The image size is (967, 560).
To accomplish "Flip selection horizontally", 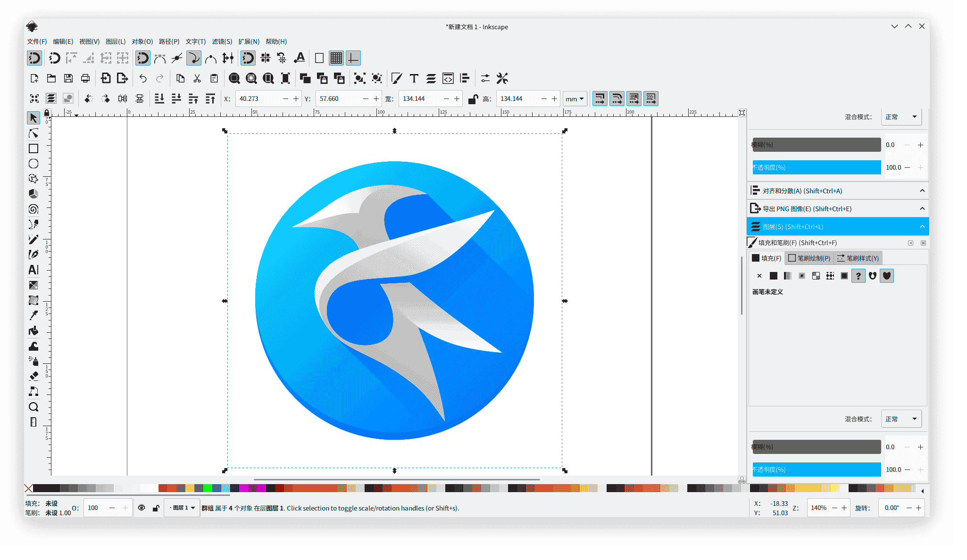I will 123,99.
